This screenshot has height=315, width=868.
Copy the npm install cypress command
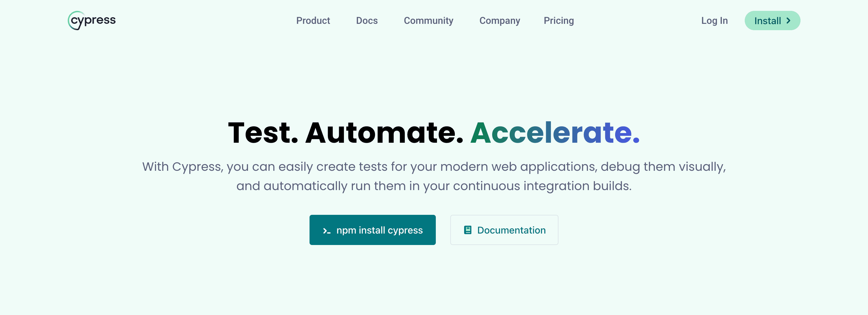[372, 230]
